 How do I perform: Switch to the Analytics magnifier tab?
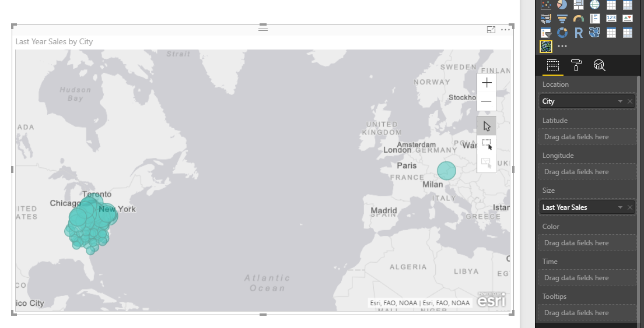tap(600, 65)
